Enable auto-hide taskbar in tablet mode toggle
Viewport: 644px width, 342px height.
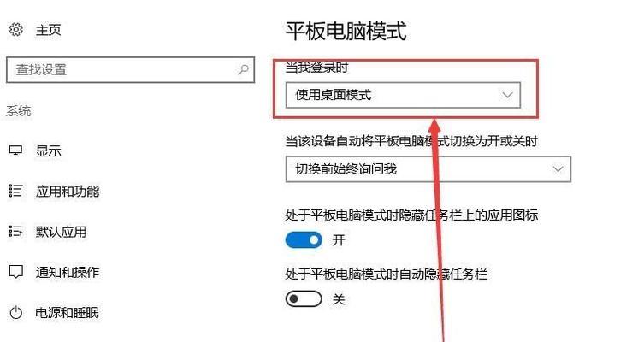pyautogui.click(x=304, y=299)
